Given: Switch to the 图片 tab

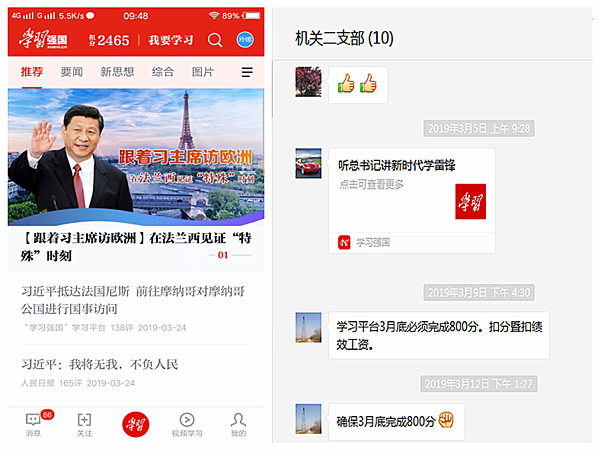Looking at the screenshot, I should click(203, 72).
